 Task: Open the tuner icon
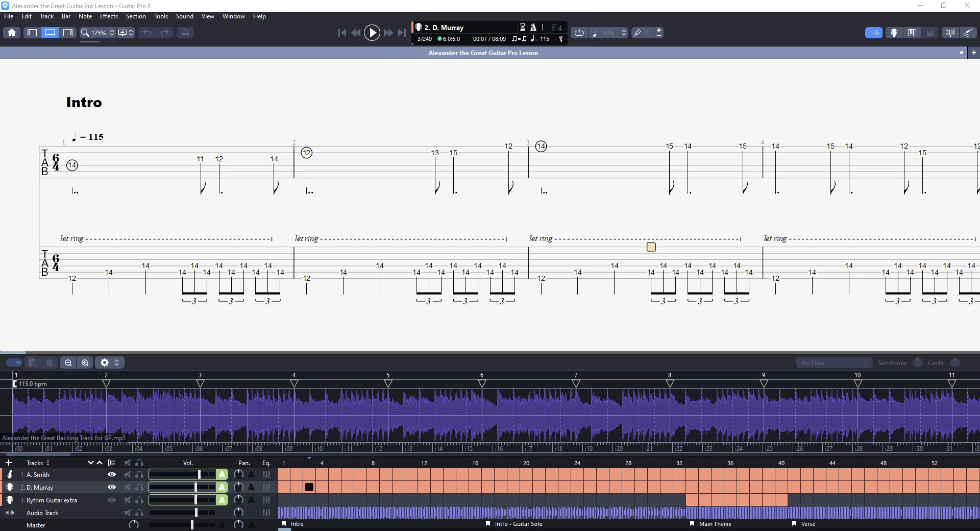point(950,33)
